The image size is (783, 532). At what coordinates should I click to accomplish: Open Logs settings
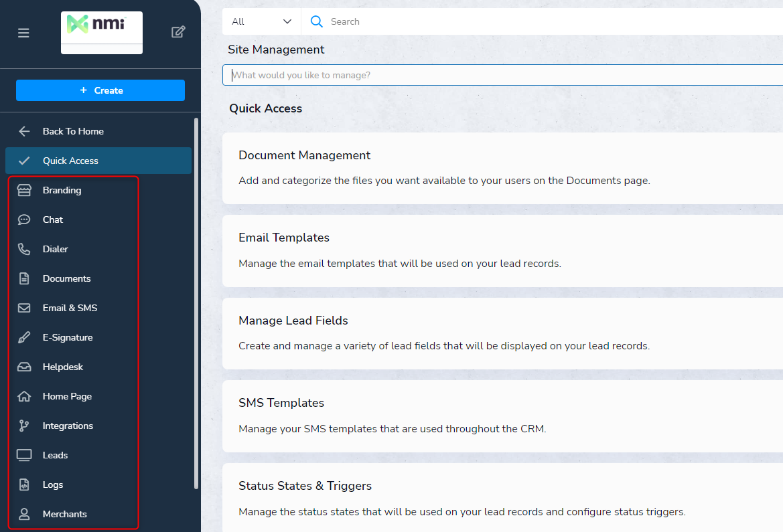(53, 484)
